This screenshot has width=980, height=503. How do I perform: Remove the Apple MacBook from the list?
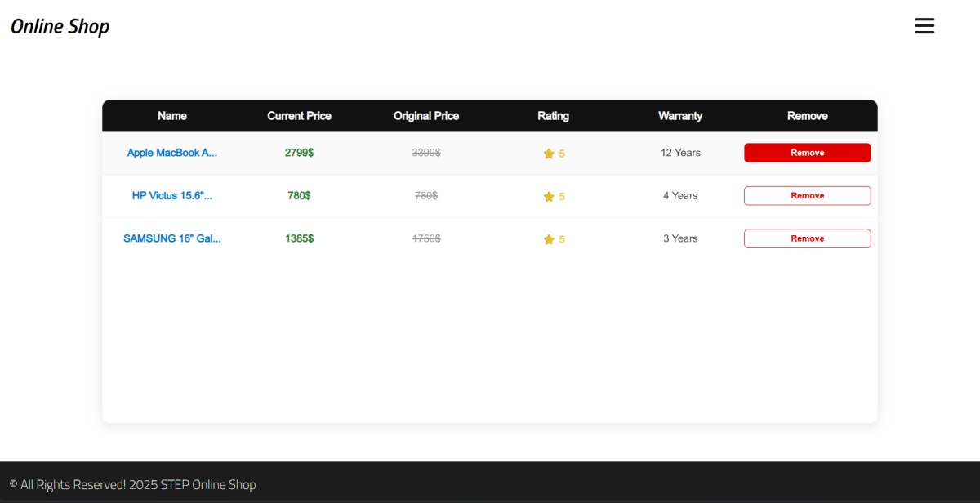[807, 153]
